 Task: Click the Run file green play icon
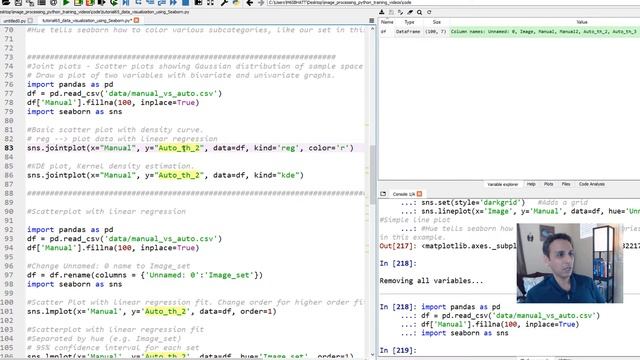(x=66, y=2)
